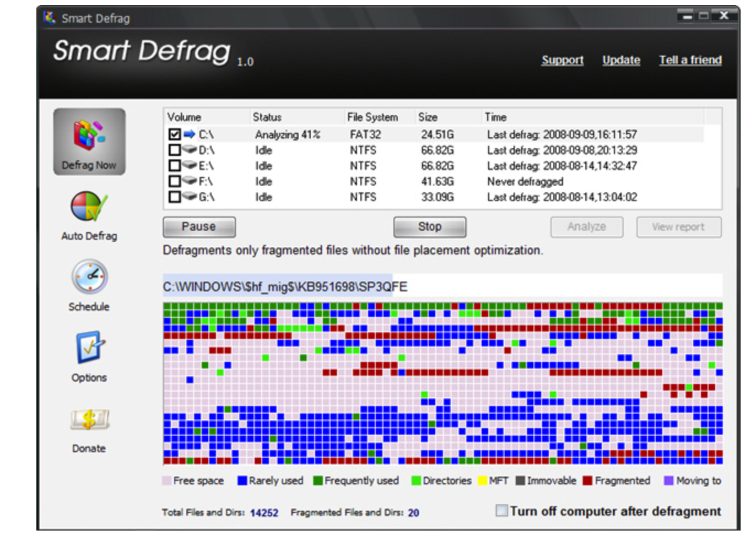Click the Frequently used green legend swatch
The width and height of the screenshot is (756, 541).
317,480
